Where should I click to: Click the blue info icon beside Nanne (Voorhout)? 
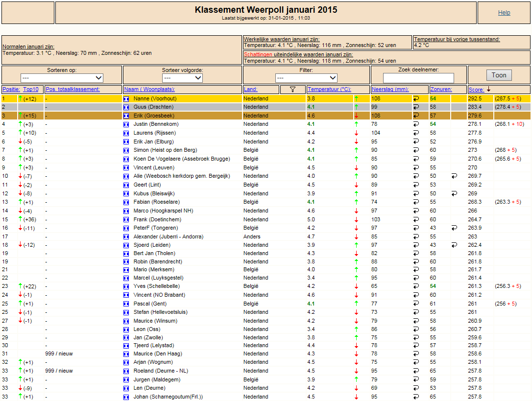pos(126,99)
